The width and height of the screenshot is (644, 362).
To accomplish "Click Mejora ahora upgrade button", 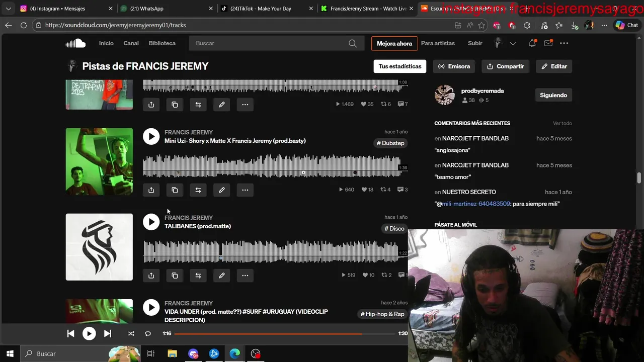I will click(x=394, y=44).
